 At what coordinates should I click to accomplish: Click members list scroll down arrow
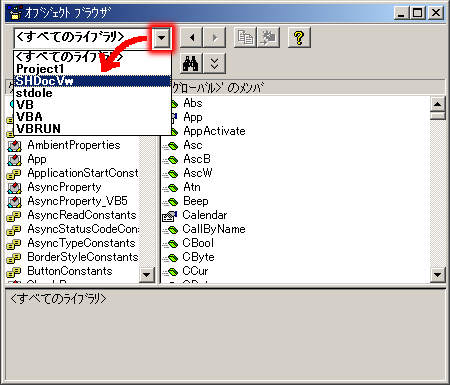(x=437, y=275)
